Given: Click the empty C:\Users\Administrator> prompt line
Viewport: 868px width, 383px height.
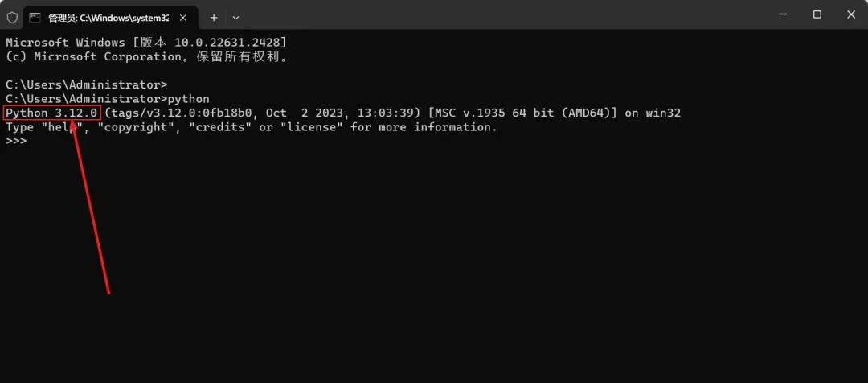Looking at the screenshot, I should click(86, 84).
